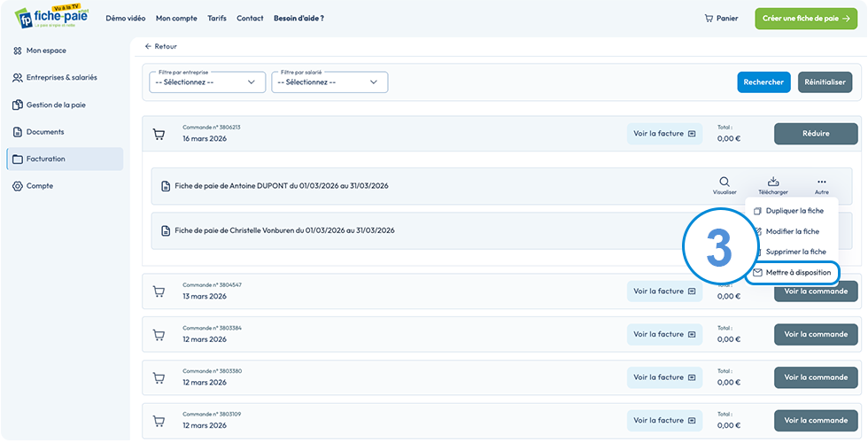This screenshot has width=868, height=443.
Task: Click date 13 mars 2026
Action: (x=205, y=297)
